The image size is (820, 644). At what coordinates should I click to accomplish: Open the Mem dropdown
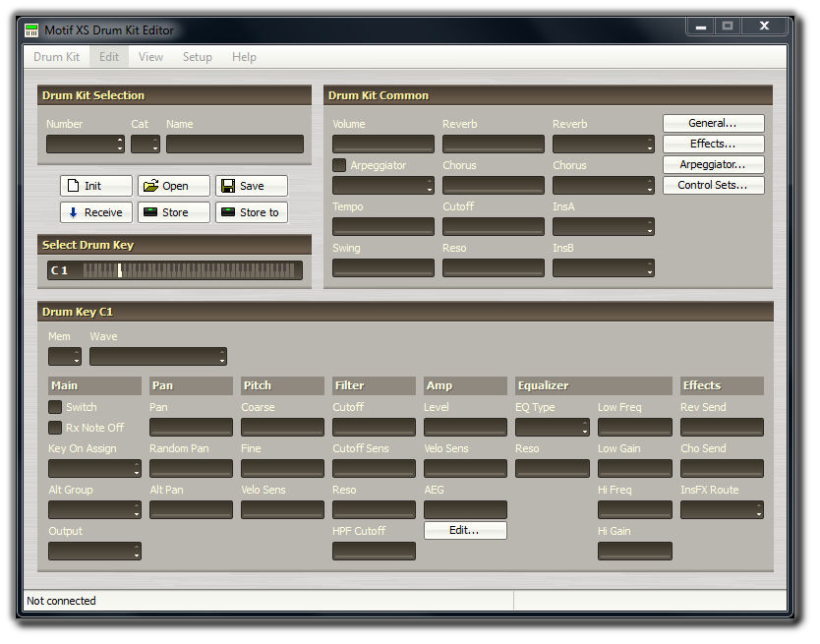(65, 356)
